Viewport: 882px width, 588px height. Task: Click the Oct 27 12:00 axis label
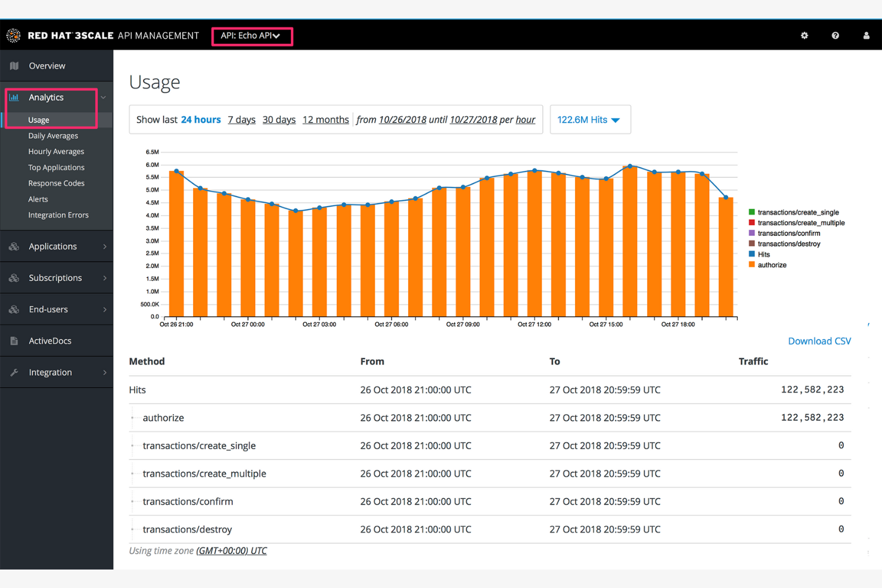pos(535,325)
